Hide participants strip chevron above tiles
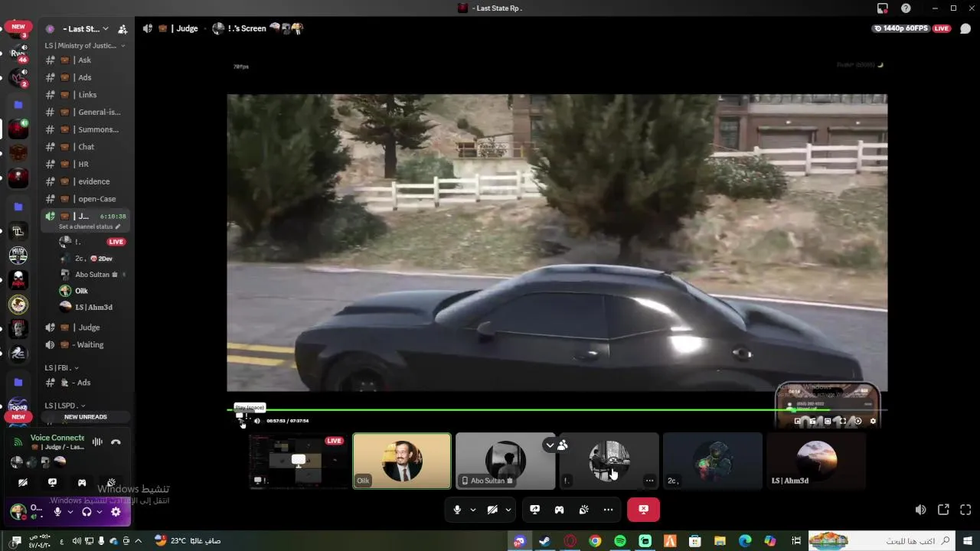This screenshot has height=551, width=980. point(550,445)
